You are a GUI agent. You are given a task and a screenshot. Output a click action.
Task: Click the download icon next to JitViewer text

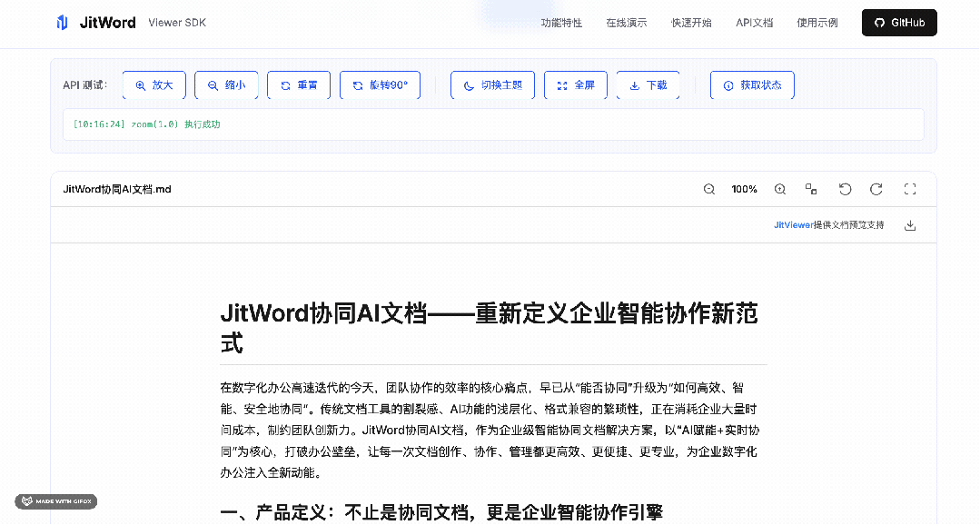tap(910, 225)
